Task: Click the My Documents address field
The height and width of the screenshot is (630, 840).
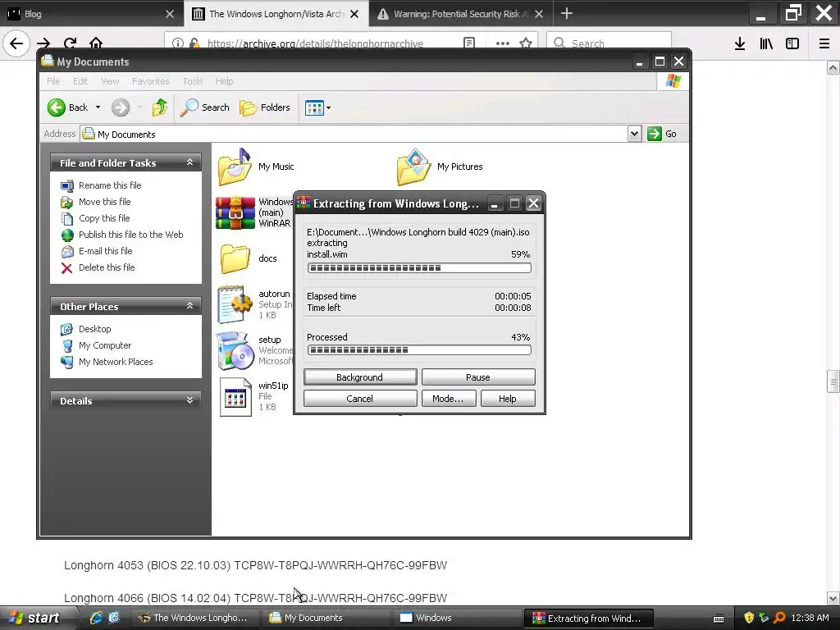Action: point(354,134)
